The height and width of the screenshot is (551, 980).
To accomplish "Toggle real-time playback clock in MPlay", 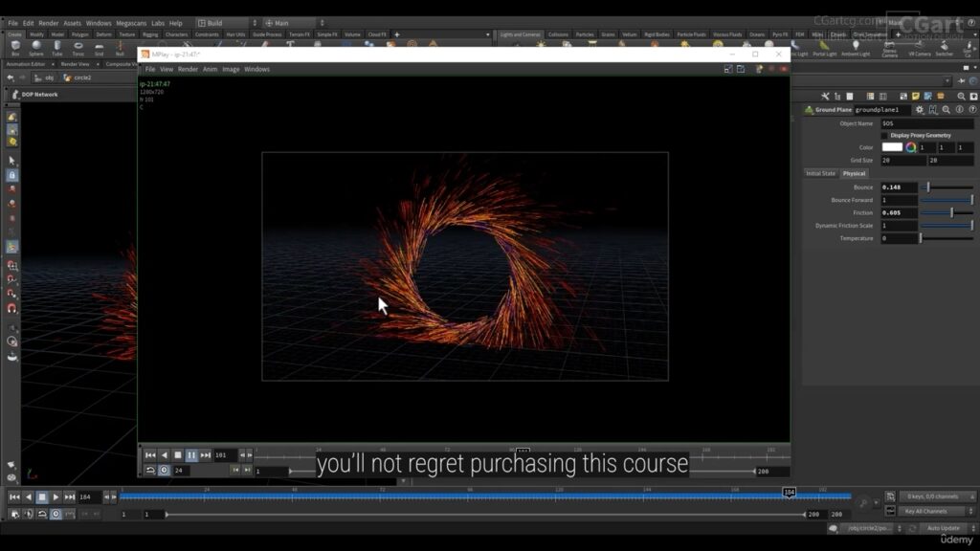I will tap(164, 471).
